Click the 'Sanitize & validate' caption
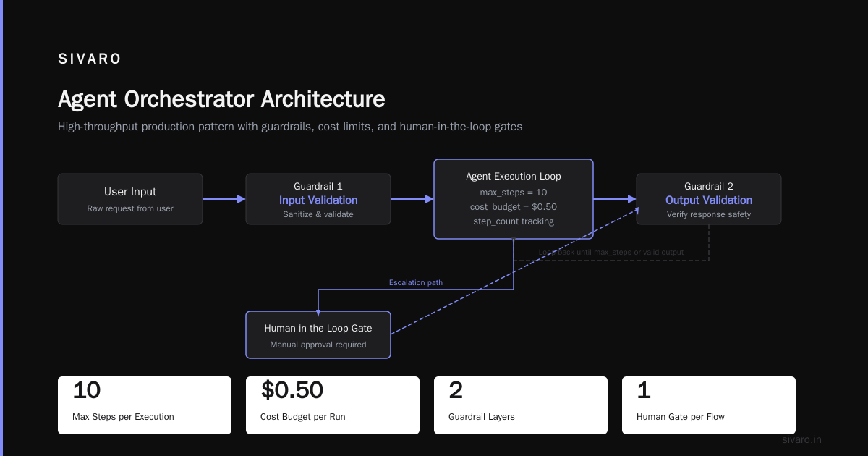This screenshot has height=456, width=868. point(318,214)
